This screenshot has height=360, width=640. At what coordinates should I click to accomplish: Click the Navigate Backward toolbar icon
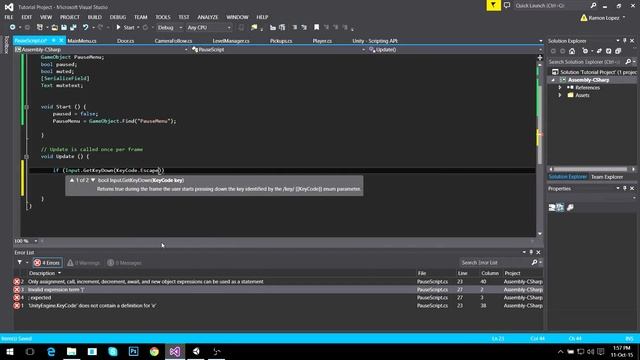coord(12,27)
